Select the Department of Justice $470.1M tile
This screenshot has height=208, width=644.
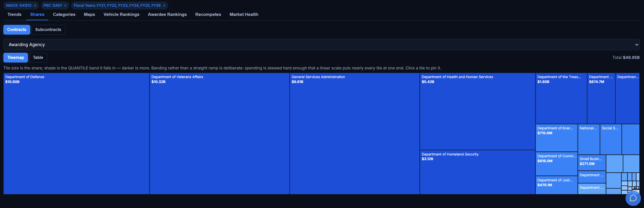[556, 185]
